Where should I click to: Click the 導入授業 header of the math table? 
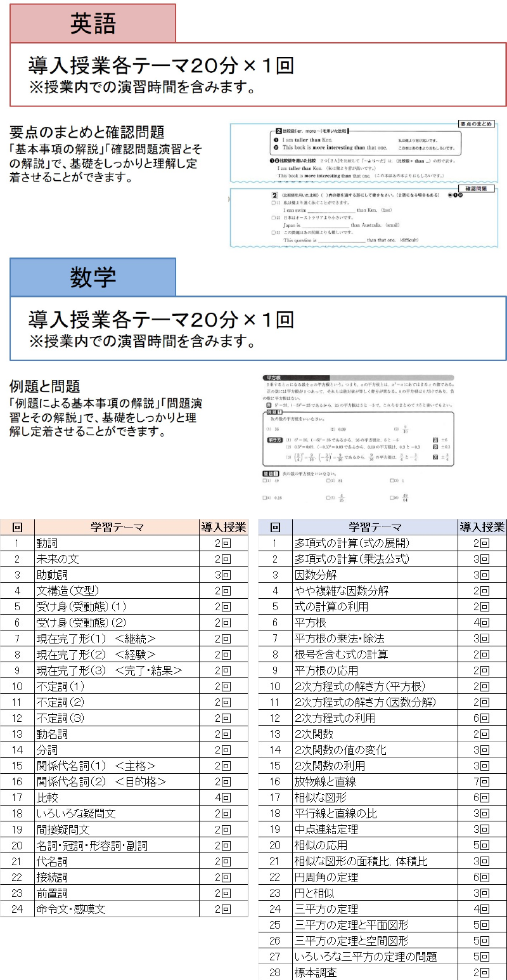[482, 527]
